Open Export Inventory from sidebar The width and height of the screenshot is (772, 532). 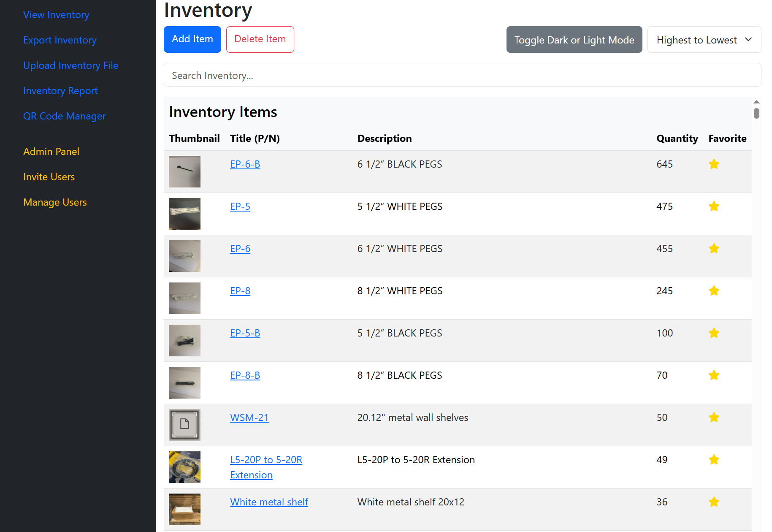60,40
